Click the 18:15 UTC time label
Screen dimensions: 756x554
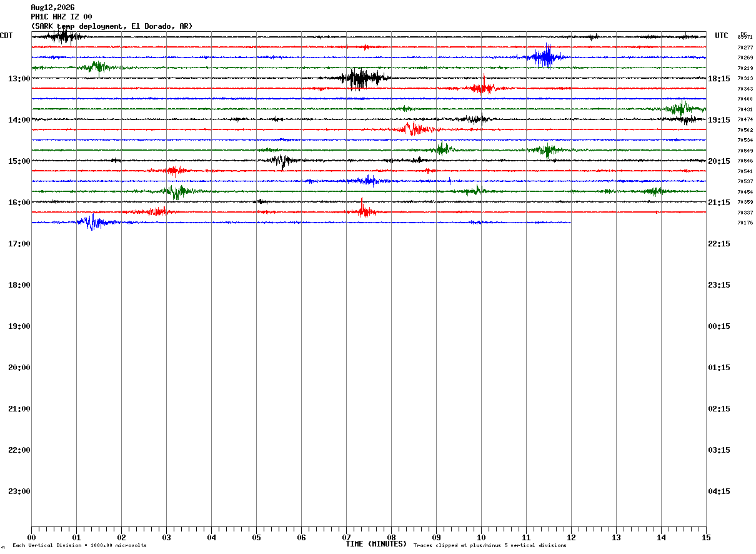719,79
